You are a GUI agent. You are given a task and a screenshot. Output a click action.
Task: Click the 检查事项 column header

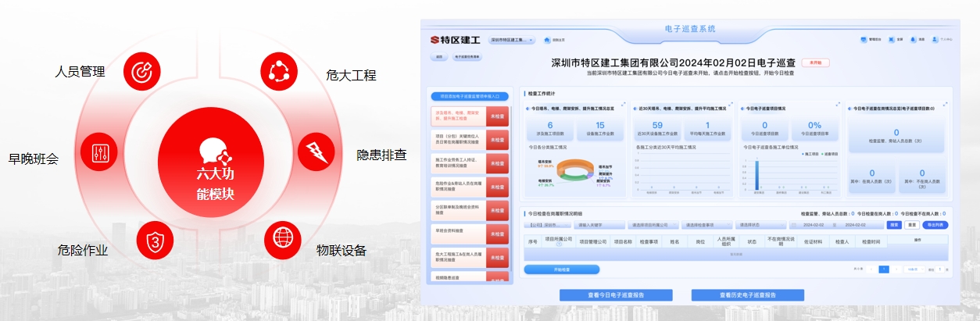(649, 242)
